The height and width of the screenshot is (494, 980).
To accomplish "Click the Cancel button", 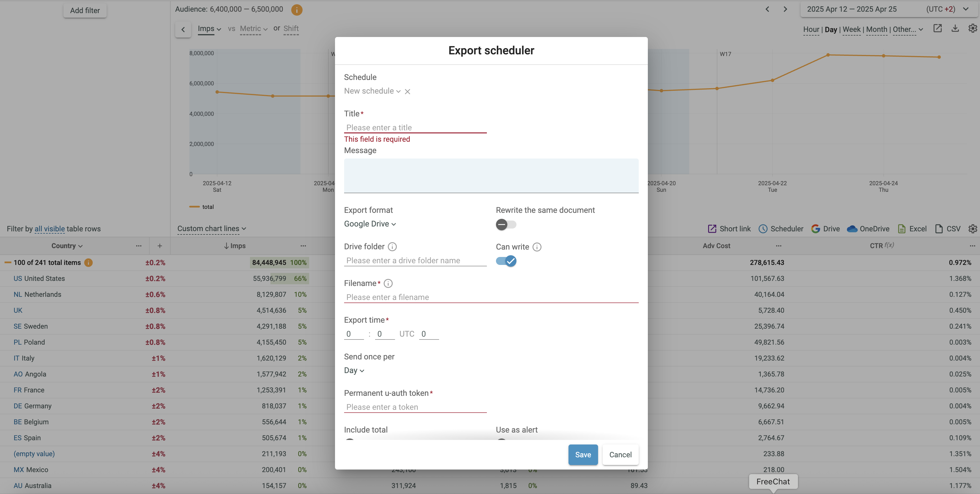I will click(620, 454).
